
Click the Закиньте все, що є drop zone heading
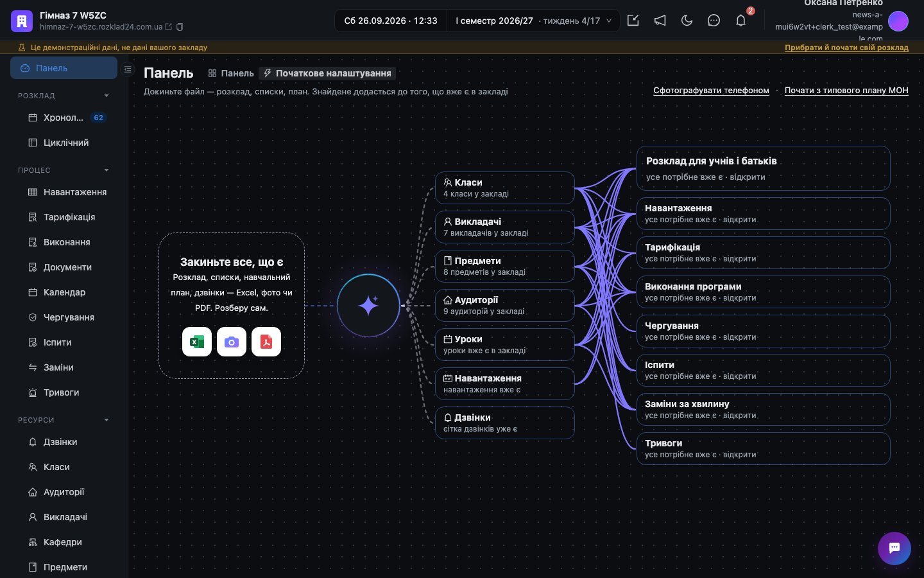(232, 262)
